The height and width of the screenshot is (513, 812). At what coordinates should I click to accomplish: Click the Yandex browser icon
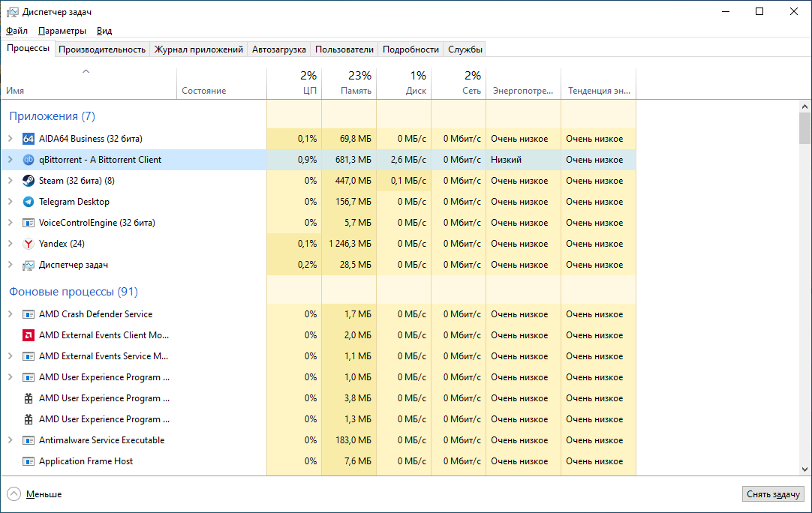tap(29, 244)
